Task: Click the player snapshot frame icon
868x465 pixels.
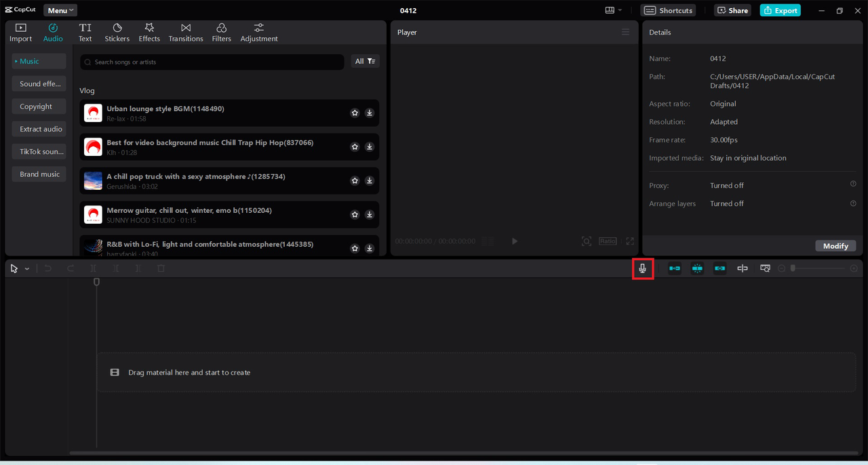Action: tap(587, 241)
